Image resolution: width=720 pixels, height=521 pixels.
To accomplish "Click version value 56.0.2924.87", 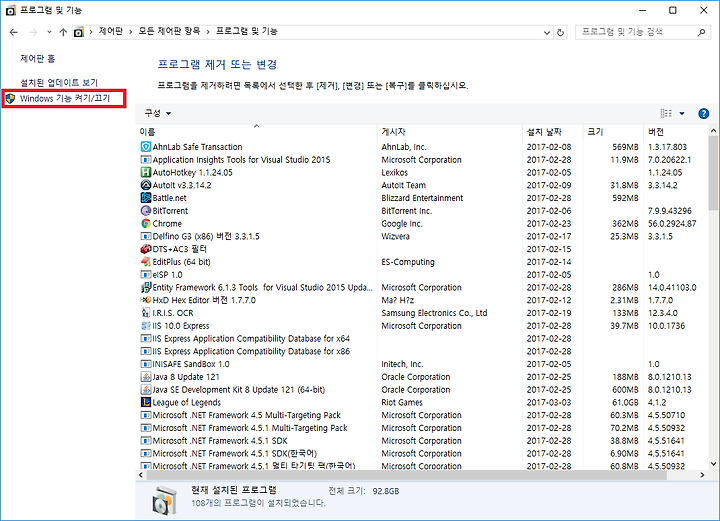I will click(x=672, y=224).
